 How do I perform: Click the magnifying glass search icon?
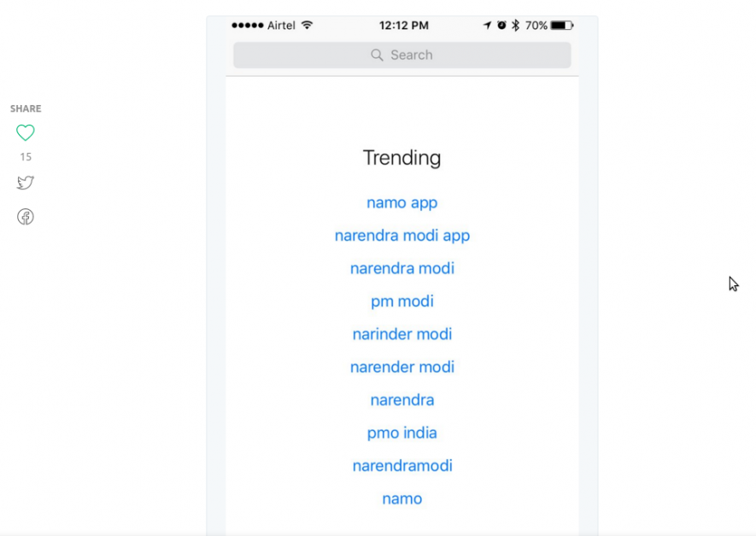[x=377, y=55]
